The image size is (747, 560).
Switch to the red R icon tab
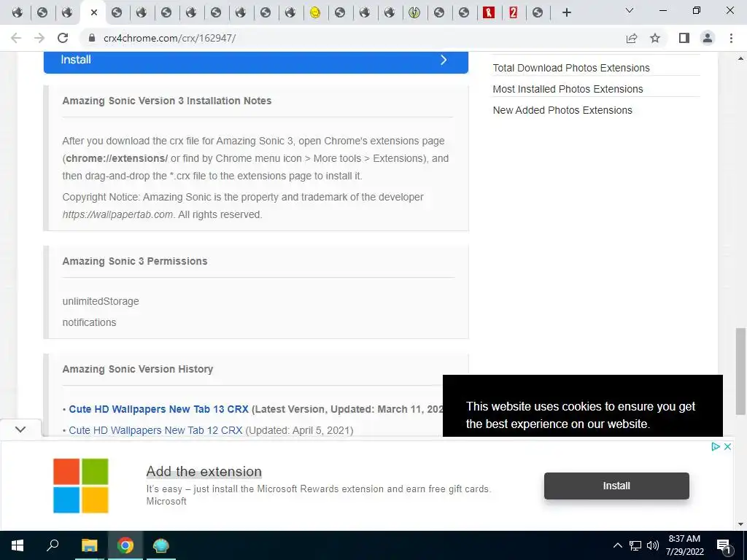click(488, 13)
